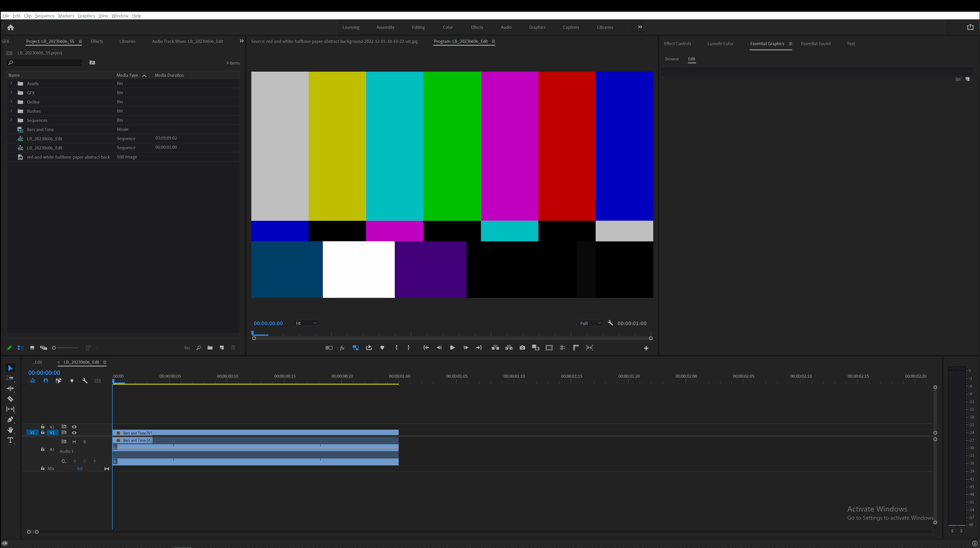Screen dimensions: 980x548
Task: Open the Full playback resolution dropdown
Action: point(590,323)
